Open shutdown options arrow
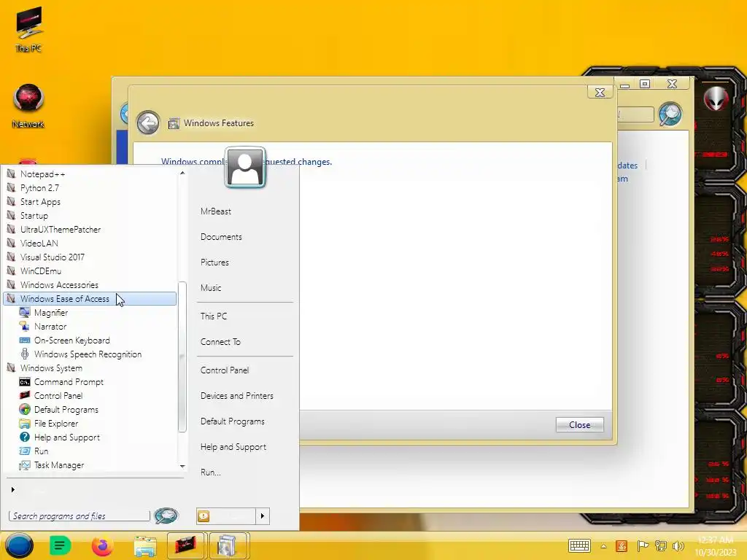The image size is (747, 560). tap(263, 516)
